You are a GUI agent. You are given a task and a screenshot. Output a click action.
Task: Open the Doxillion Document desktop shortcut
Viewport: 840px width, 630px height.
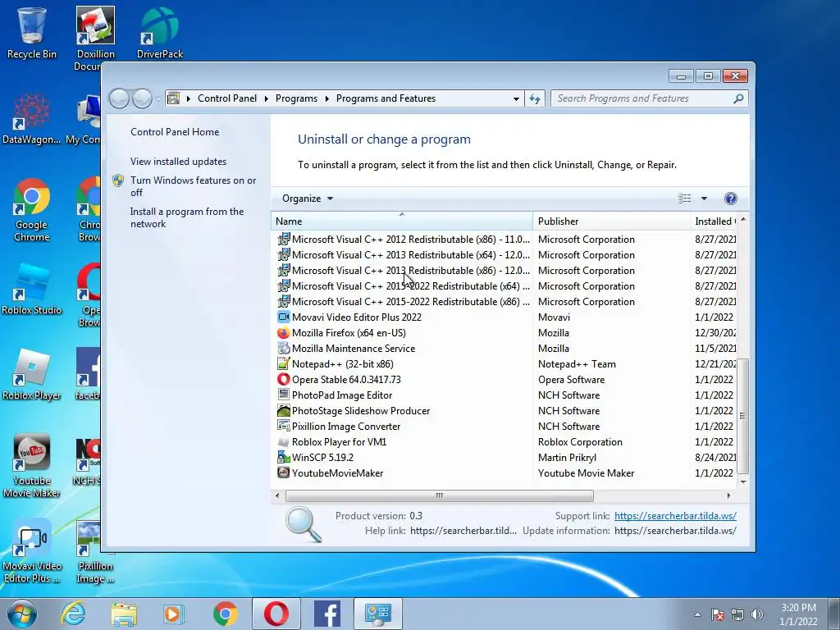click(x=95, y=38)
